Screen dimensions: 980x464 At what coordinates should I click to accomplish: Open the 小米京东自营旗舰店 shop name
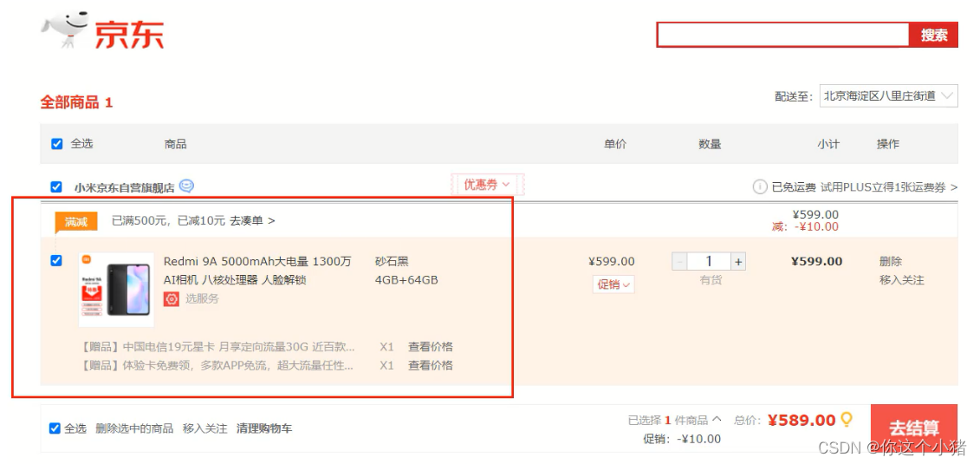click(x=125, y=187)
